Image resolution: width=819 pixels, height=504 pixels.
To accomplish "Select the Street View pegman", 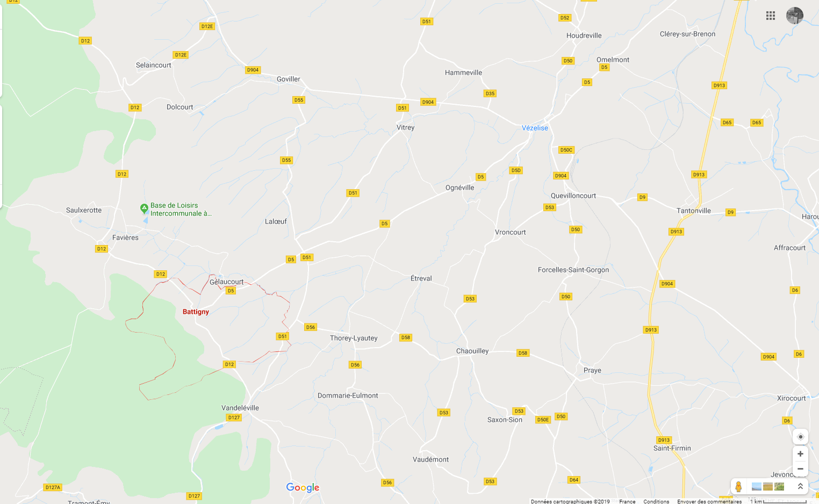I will click(x=738, y=486).
